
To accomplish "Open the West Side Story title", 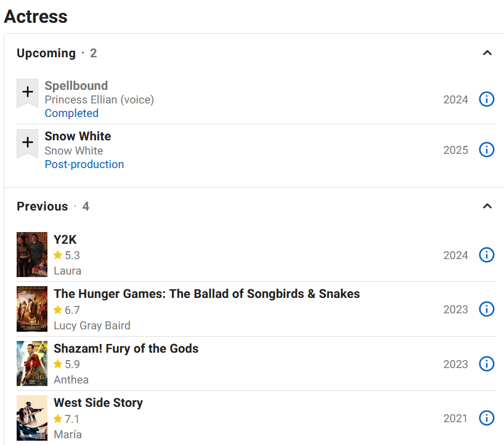I will coord(98,403).
